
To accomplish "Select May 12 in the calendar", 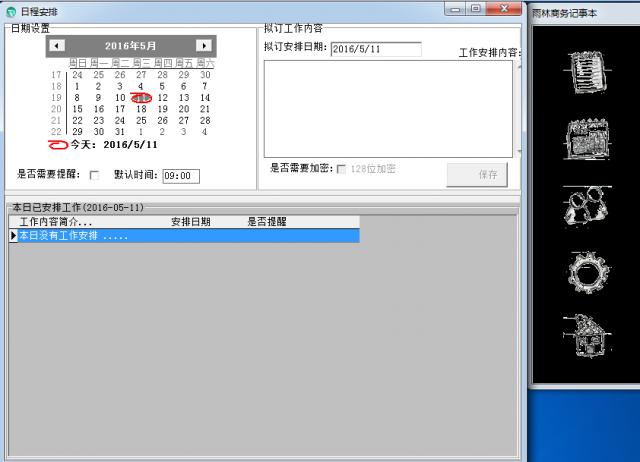I will click(x=162, y=98).
